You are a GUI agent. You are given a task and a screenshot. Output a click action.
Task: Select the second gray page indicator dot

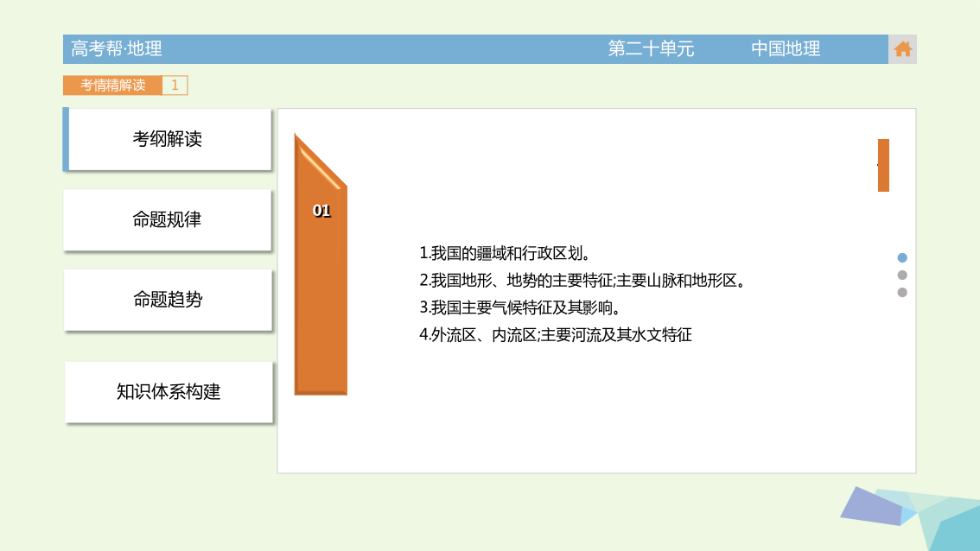pos(902,275)
